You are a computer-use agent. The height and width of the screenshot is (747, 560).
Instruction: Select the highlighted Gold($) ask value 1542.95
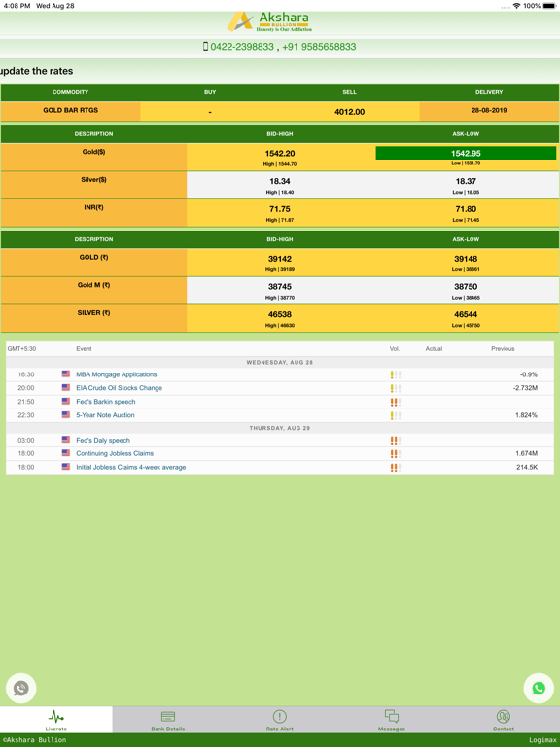click(466, 154)
